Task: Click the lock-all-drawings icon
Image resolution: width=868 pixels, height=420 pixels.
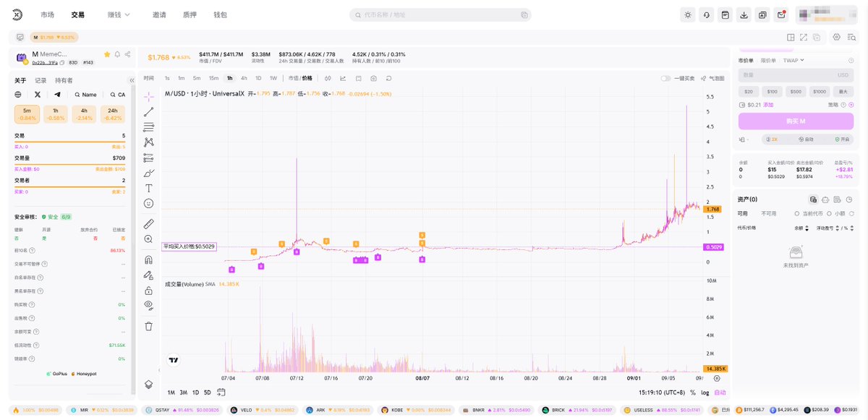Action: tap(149, 290)
